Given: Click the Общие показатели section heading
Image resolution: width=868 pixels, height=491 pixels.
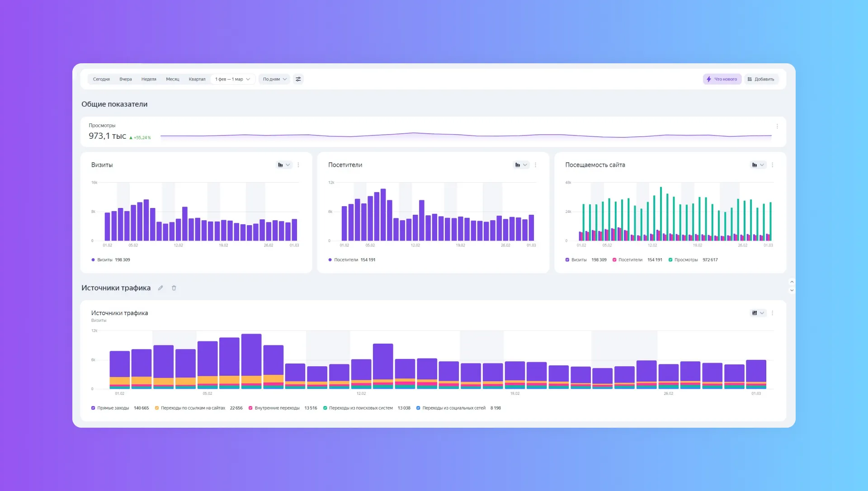Looking at the screenshot, I should click(x=114, y=104).
